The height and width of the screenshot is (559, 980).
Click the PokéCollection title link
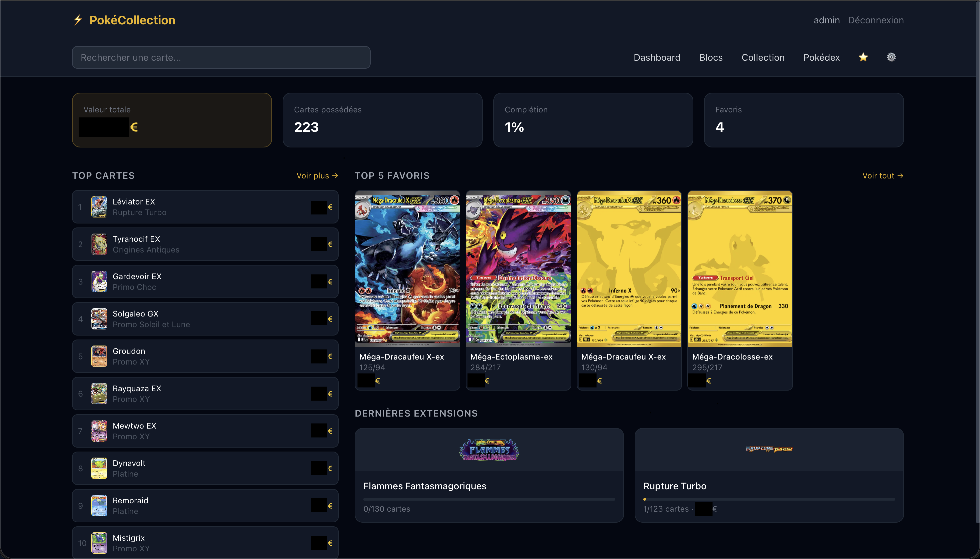tap(132, 20)
